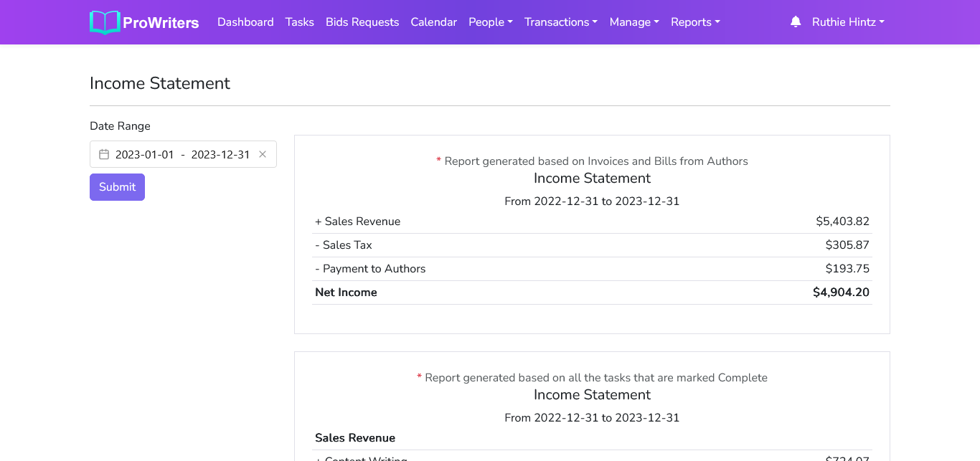Click the end date 2023-12-31
The height and width of the screenshot is (461, 980).
point(220,154)
